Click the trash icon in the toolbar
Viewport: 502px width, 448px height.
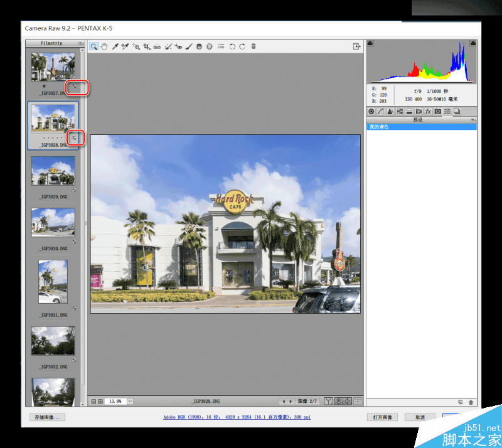tap(254, 46)
